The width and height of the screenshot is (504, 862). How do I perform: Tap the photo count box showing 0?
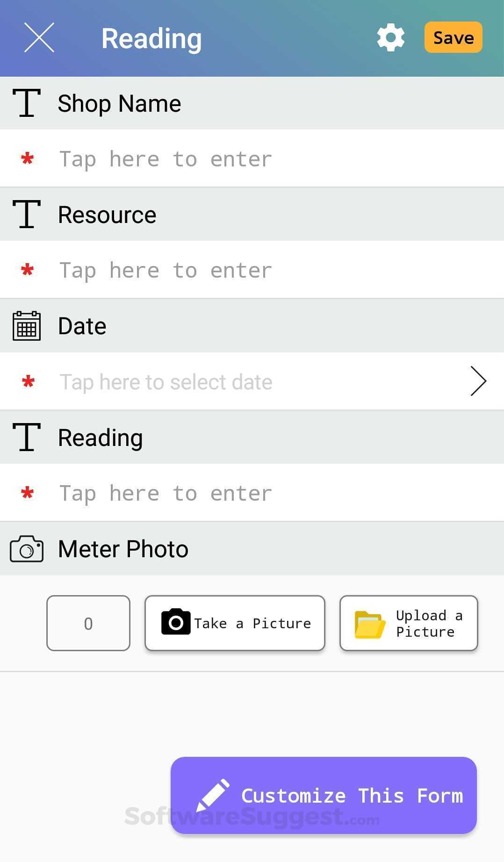coord(88,623)
